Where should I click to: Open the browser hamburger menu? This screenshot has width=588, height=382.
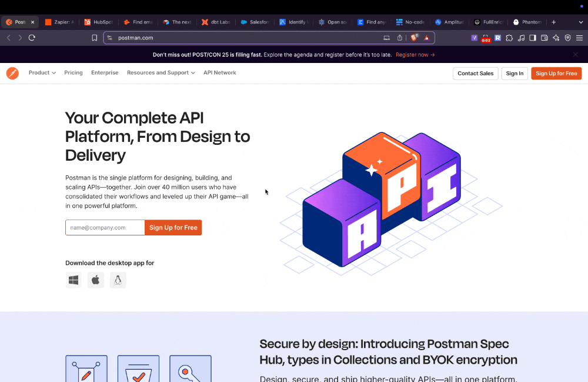pyautogui.click(x=579, y=38)
